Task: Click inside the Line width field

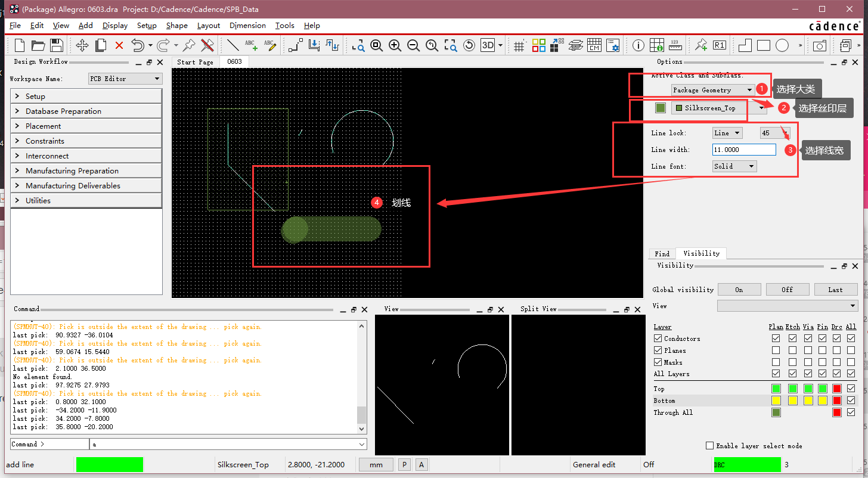Action: click(743, 150)
